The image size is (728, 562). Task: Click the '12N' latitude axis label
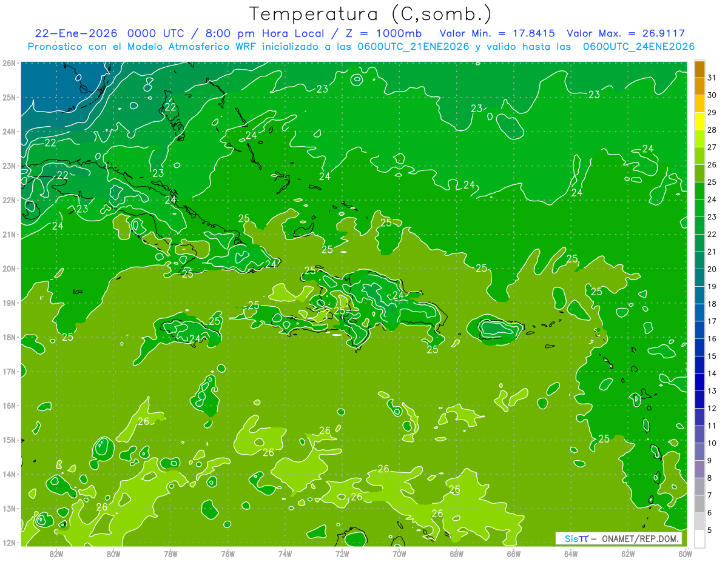coord(9,543)
